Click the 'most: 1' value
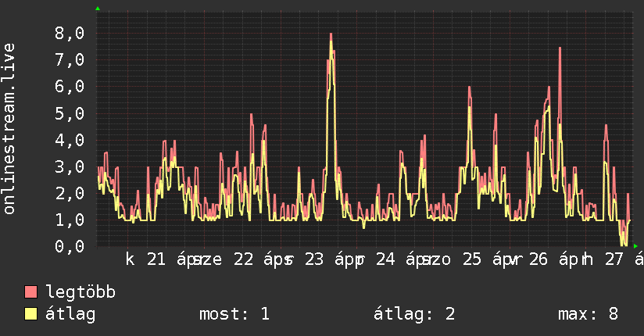The width and height of the screenshot is (644, 336). coord(234,314)
